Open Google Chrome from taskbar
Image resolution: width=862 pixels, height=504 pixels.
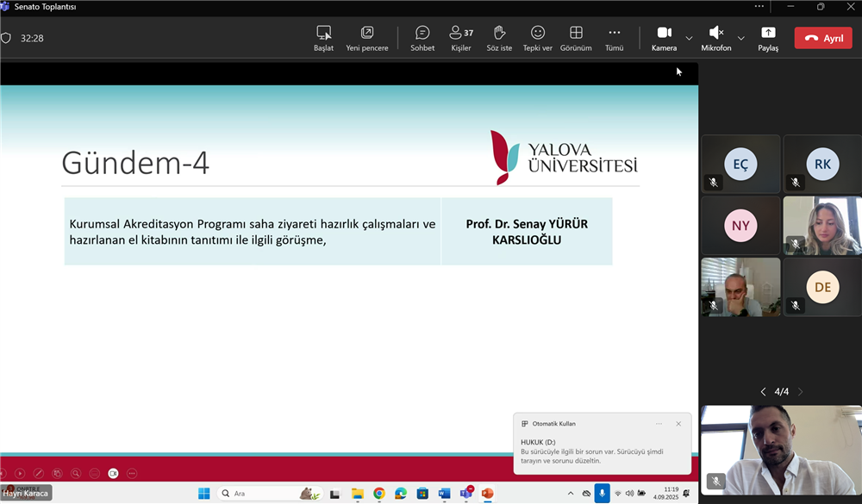[378, 494]
